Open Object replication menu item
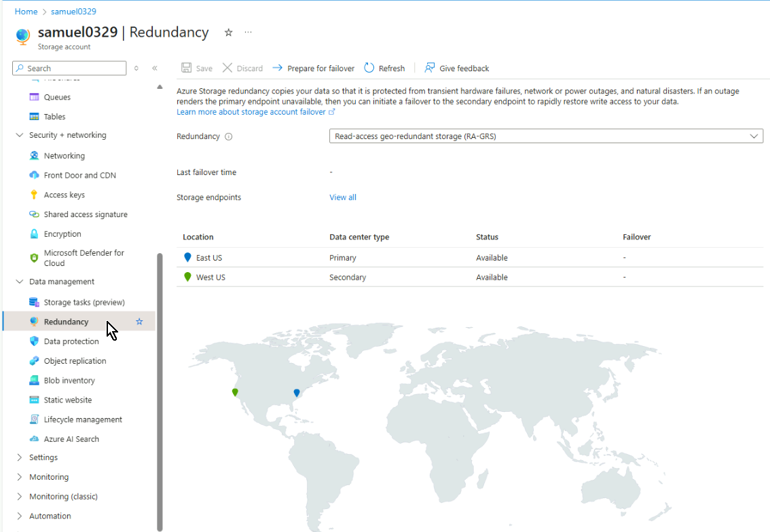This screenshot has width=770, height=532. point(75,361)
